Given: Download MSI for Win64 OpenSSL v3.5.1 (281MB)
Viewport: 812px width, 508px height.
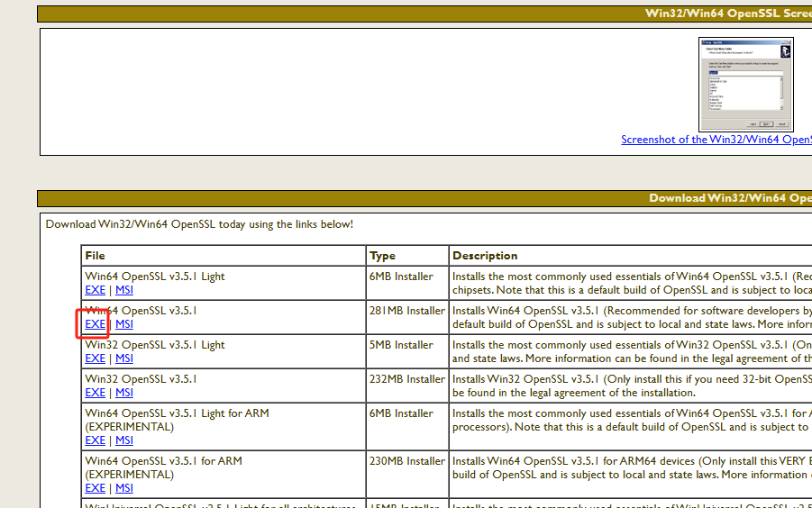Looking at the screenshot, I should 124,324.
